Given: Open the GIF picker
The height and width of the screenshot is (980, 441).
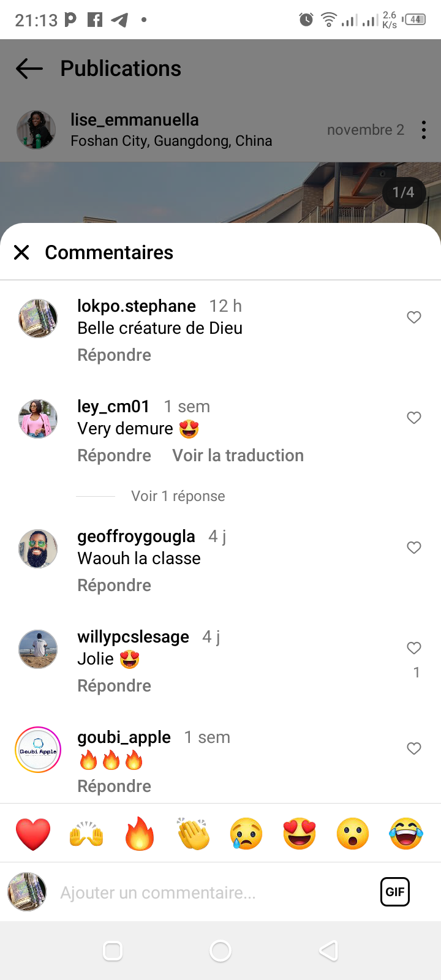Looking at the screenshot, I should [395, 892].
